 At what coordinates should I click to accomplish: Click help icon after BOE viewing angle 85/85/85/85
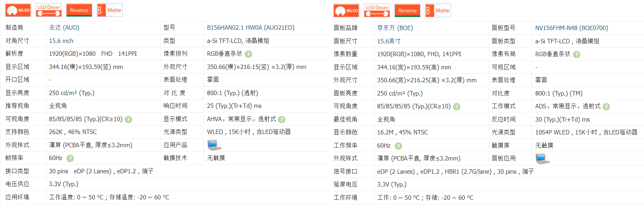click(x=457, y=107)
